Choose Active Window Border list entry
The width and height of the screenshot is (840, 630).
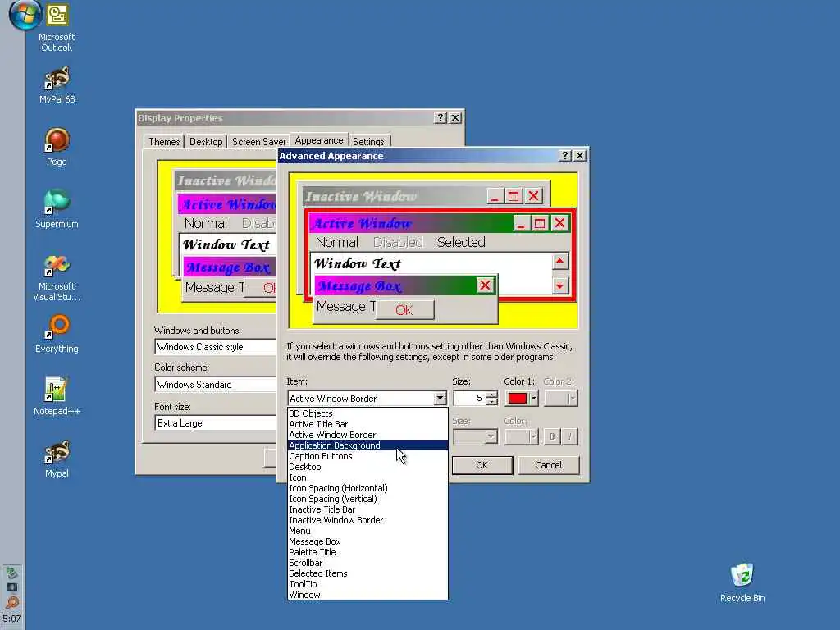pos(367,435)
